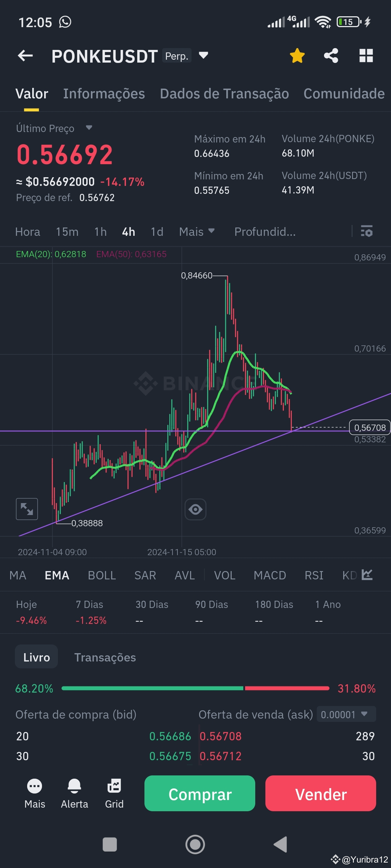
Task: Click bid price 0.56686
Action: [x=170, y=736]
